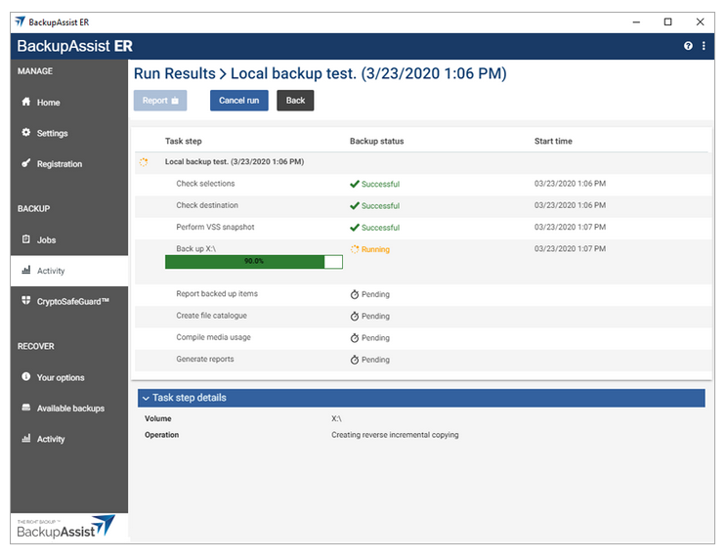Open the vertical three-dot menu
The image size is (728, 560).
click(x=704, y=46)
